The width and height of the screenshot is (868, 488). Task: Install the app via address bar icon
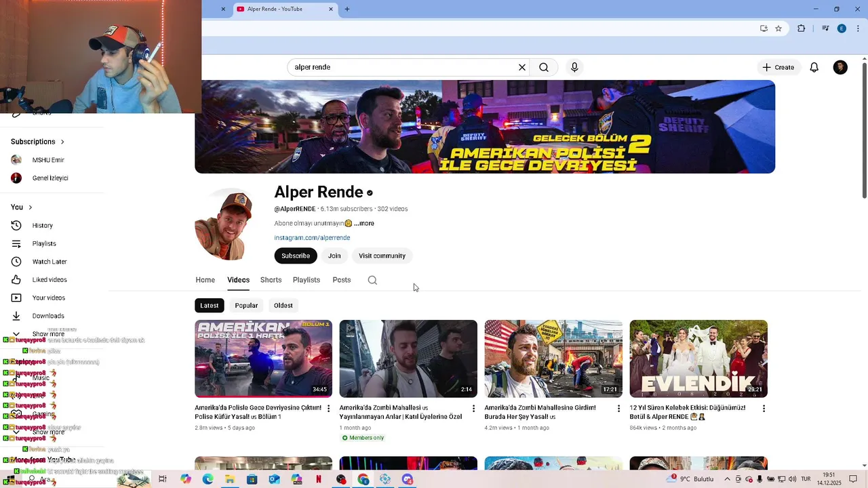click(x=764, y=28)
